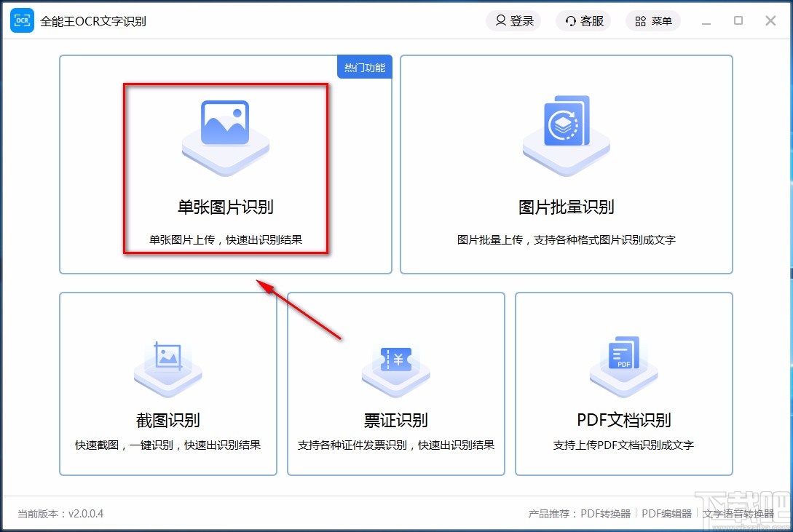Open 票证识别 title
This screenshot has width=793, height=532.
395,421
